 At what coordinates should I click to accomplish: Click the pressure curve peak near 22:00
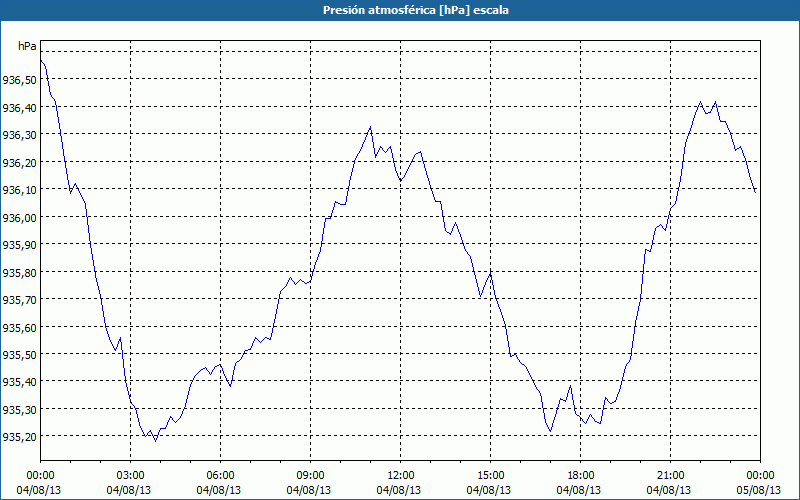(700, 102)
